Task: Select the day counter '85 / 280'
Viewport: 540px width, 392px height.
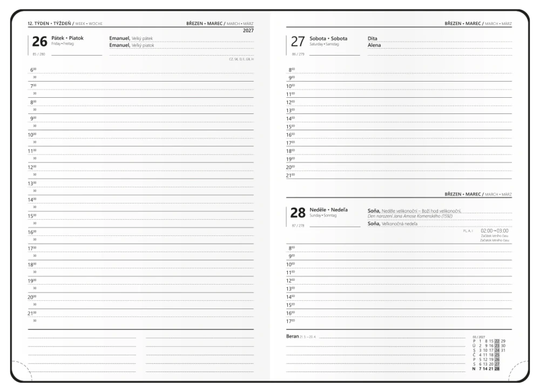Action: (38, 54)
